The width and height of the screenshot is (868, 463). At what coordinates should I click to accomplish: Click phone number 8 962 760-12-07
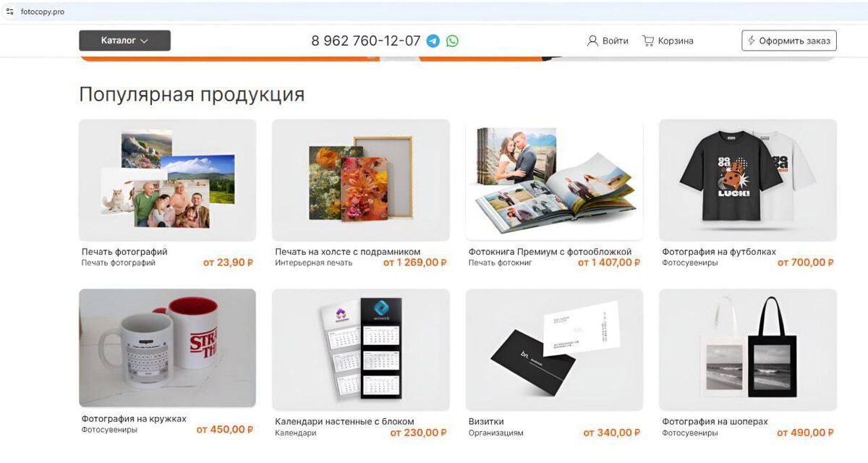point(366,41)
